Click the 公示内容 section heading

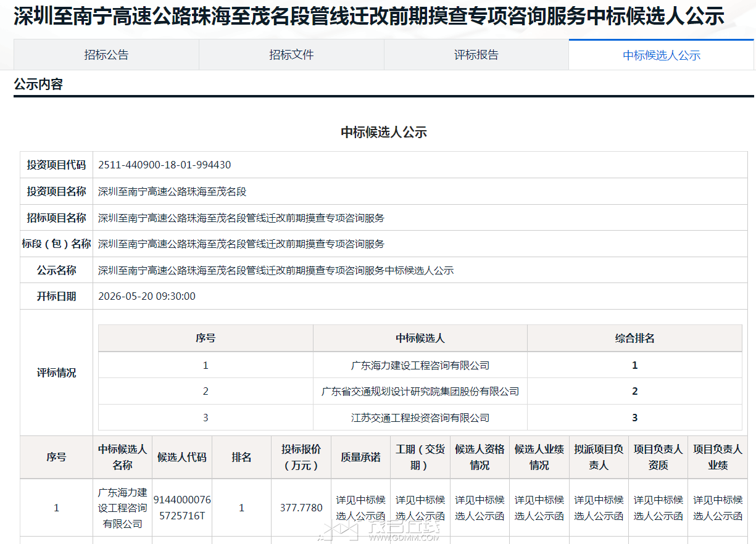click(38, 84)
